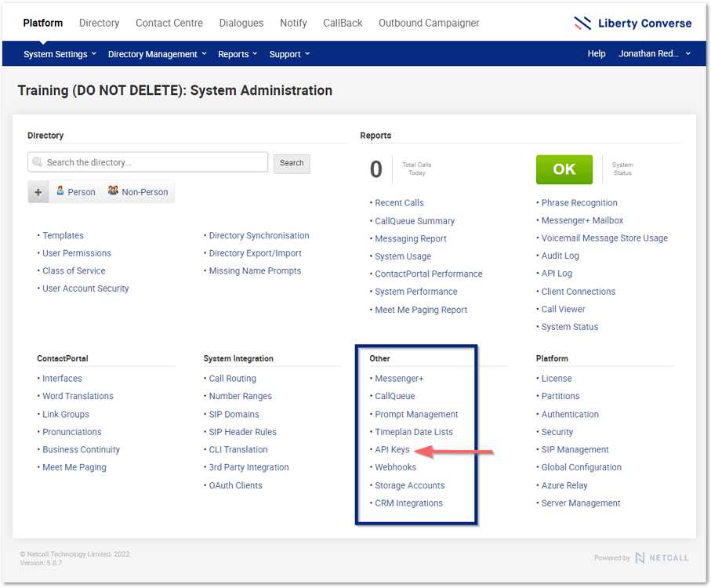Screen dimensions: 711x588
Task: Click the Liberty Converse logo
Action: [x=632, y=23]
